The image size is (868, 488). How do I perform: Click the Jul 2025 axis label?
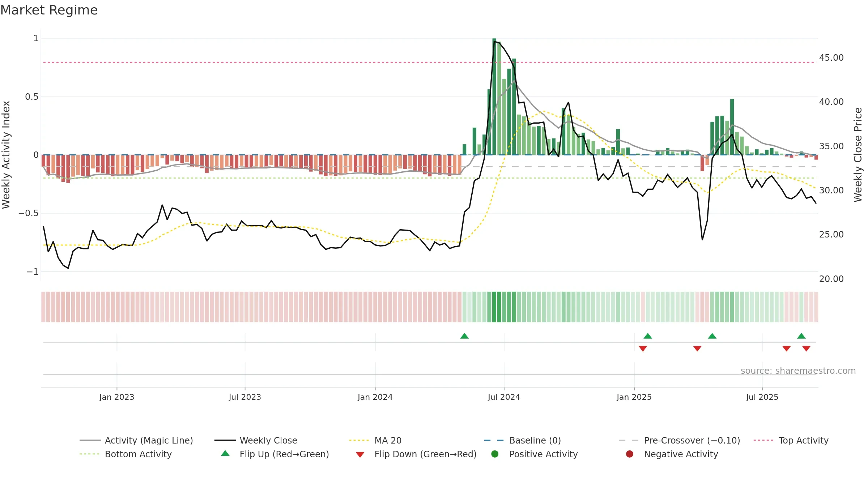point(762,397)
